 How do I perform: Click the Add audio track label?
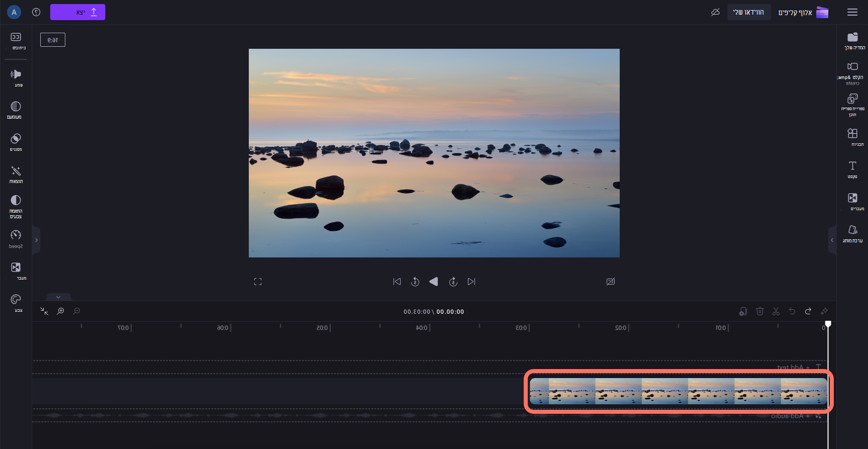(796, 416)
